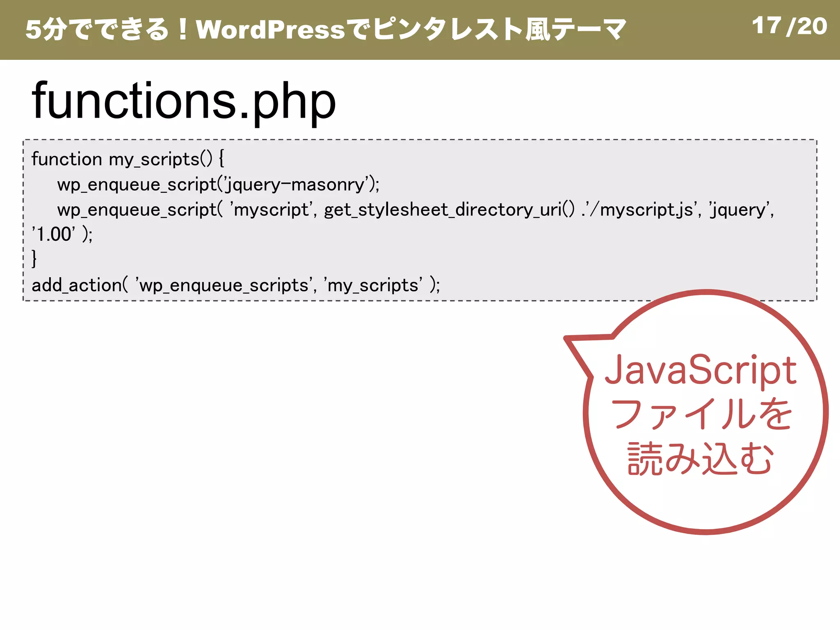The width and height of the screenshot is (840, 630).
Task: Click the slide title in the header bar
Action: [326, 30]
